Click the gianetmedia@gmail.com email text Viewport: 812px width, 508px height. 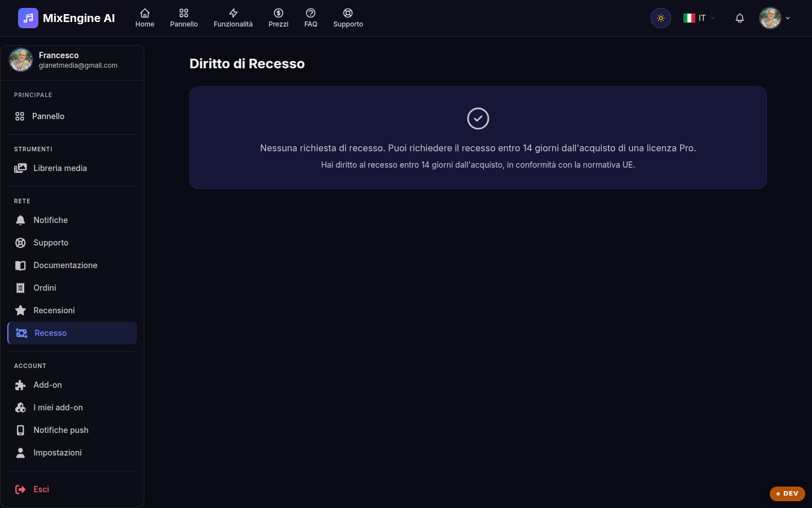click(78, 65)
